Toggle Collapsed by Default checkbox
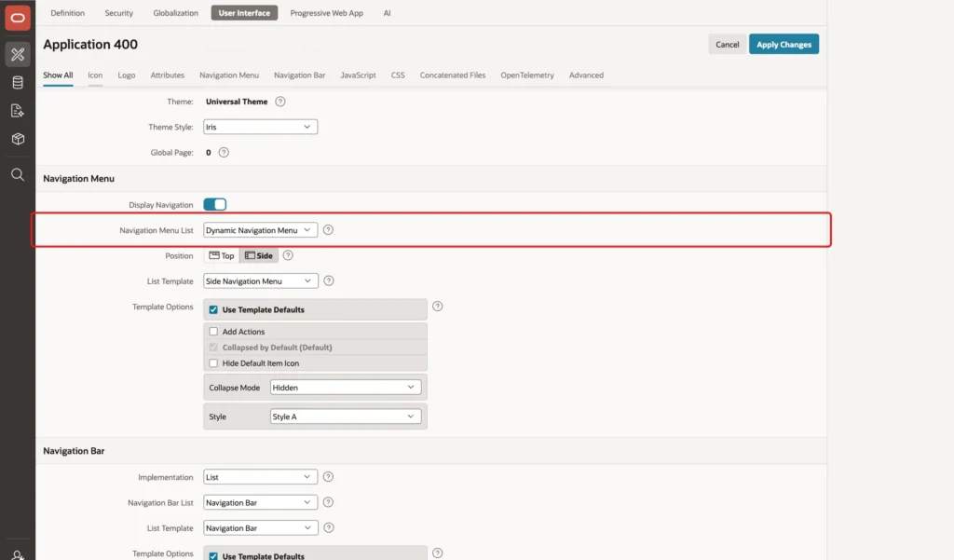Viewport: 954px width, 560px height. (x=213, y=348)
